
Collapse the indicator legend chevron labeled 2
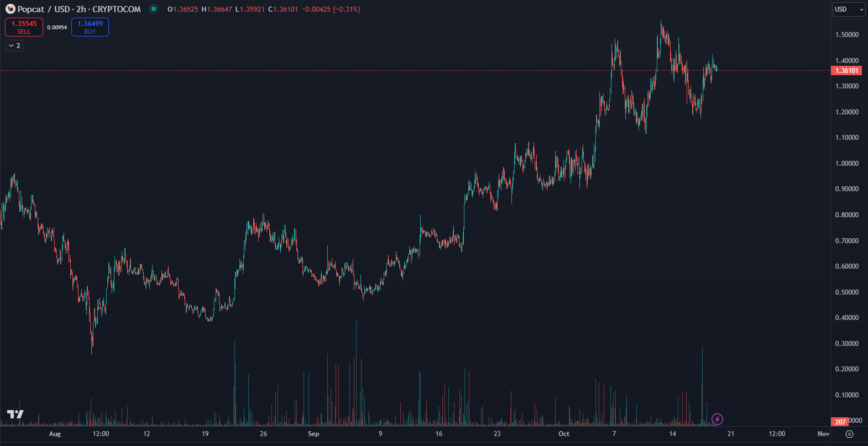(x=14, y=46)
